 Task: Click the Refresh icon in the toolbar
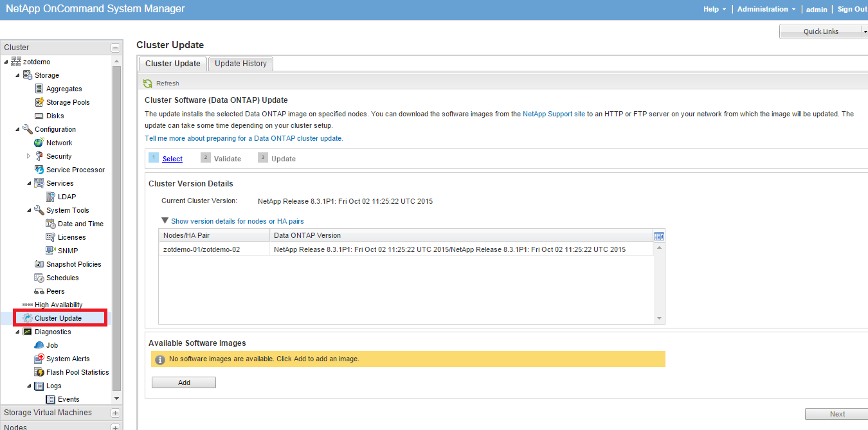tap(148, 84)
